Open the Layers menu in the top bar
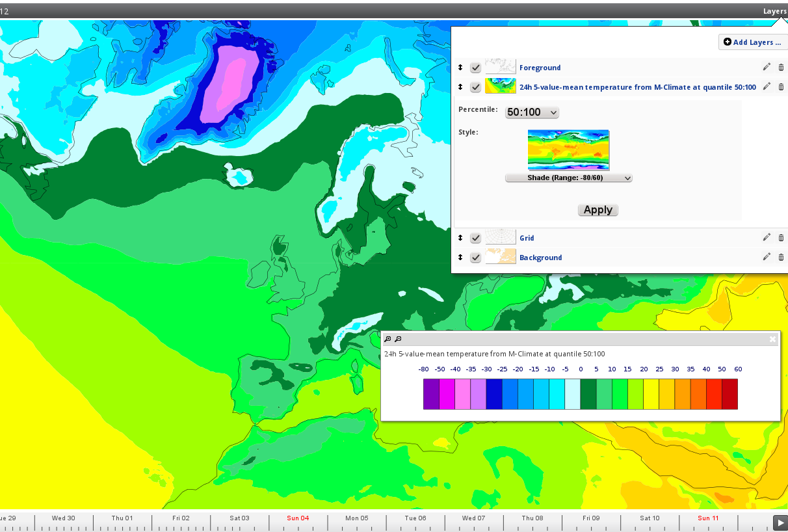Image resolution: width=788 pixels, height=532 pixels. click(774, 11)
